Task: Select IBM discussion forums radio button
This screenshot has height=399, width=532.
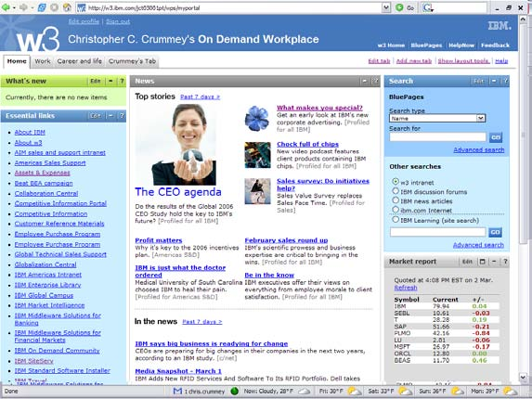Action: click(x=396, y=191)
